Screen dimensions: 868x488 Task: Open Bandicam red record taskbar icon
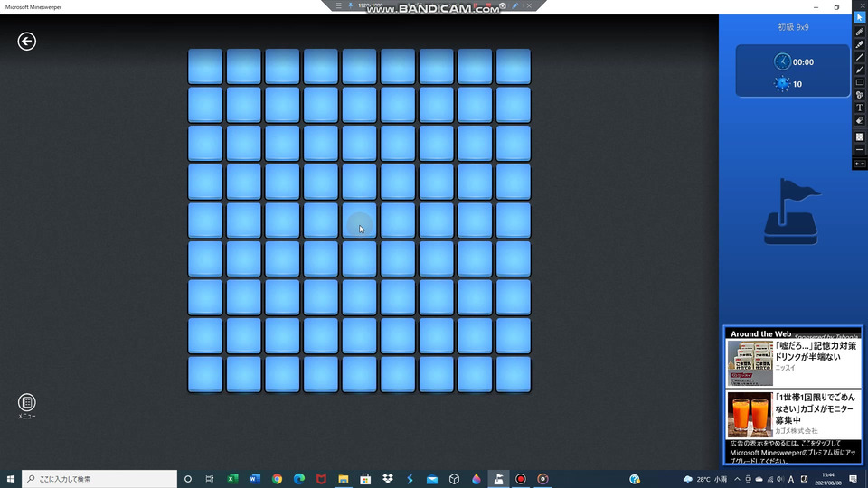pyautogui.click(x=521, y=479)
